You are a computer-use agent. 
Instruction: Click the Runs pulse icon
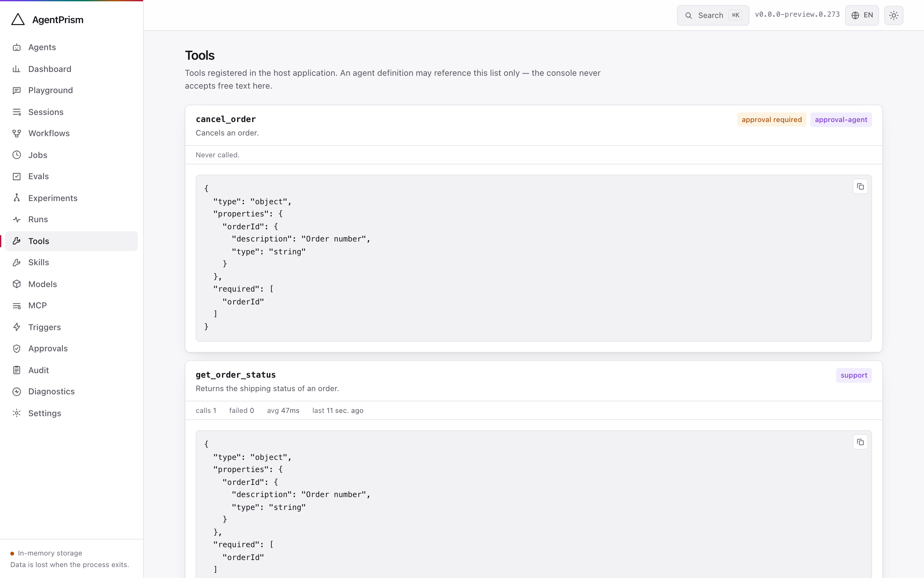coord(16,219)
